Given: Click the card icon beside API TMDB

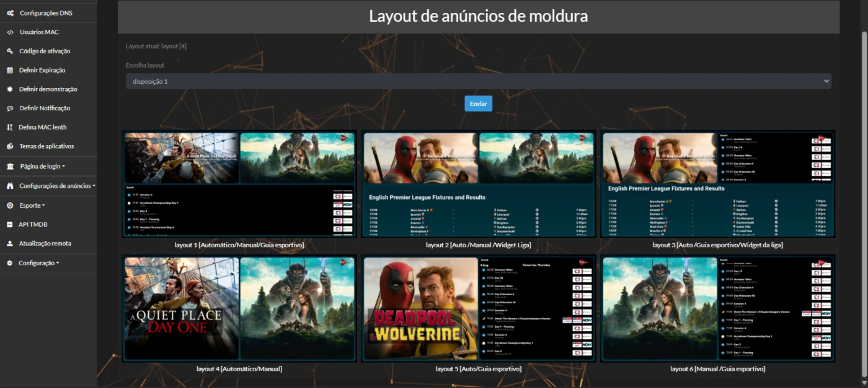Looking at the screenshot, I should 10,224.
